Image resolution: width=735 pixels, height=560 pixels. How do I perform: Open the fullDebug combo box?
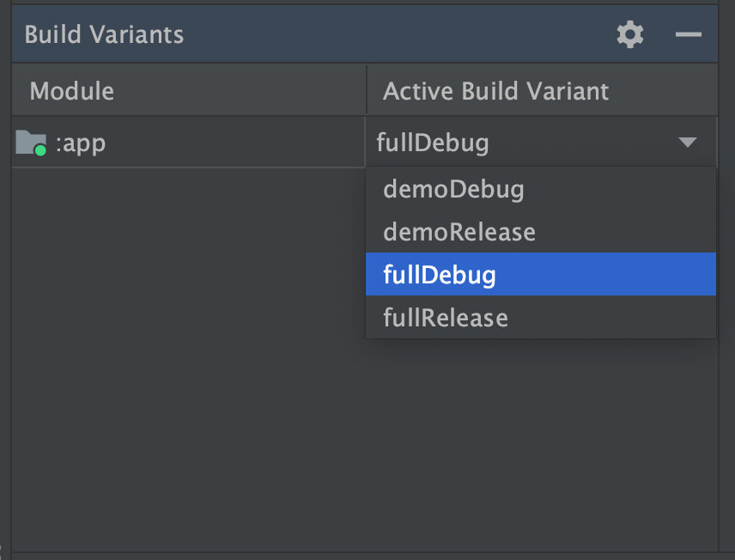pyautogui.click(x=541, y=142)
